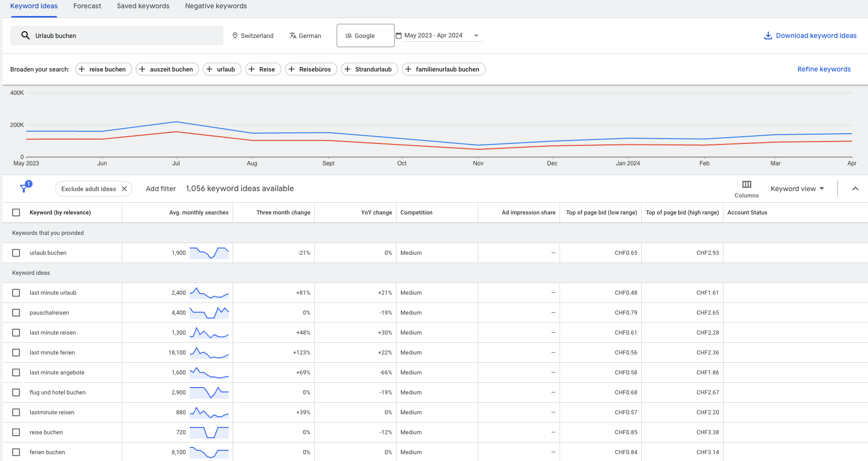This screenshot has width=868, height=461.
Task: Toggle the select-all keywords header checkbox
Action: (16, 213)
